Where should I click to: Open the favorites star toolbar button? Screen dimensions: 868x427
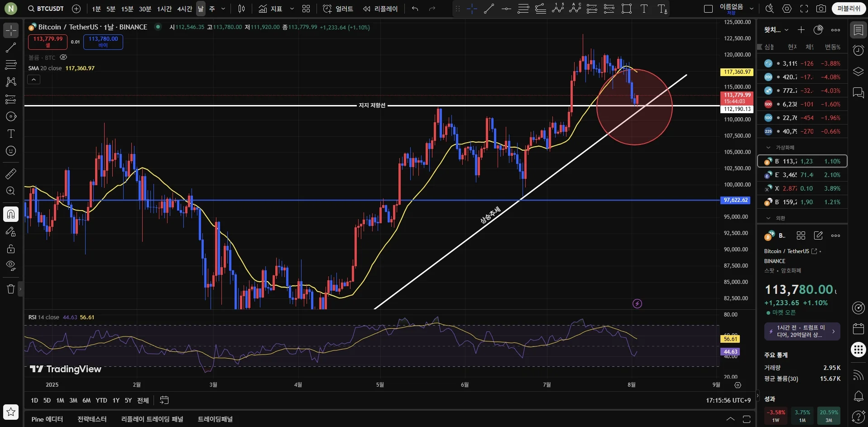11,412
